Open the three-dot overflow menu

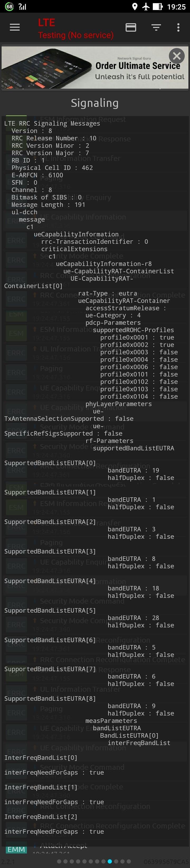(178, 27)
